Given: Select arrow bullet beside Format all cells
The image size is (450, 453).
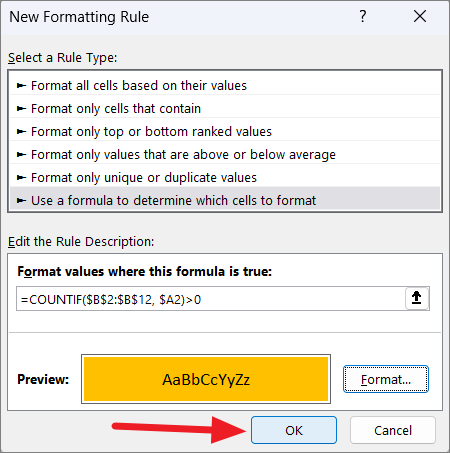Looking at the screenshot, I should pos(21,86).
